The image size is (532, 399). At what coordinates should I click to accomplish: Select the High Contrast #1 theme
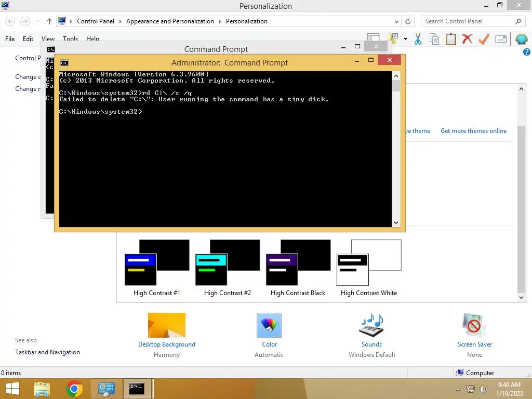tap(157, 268)
